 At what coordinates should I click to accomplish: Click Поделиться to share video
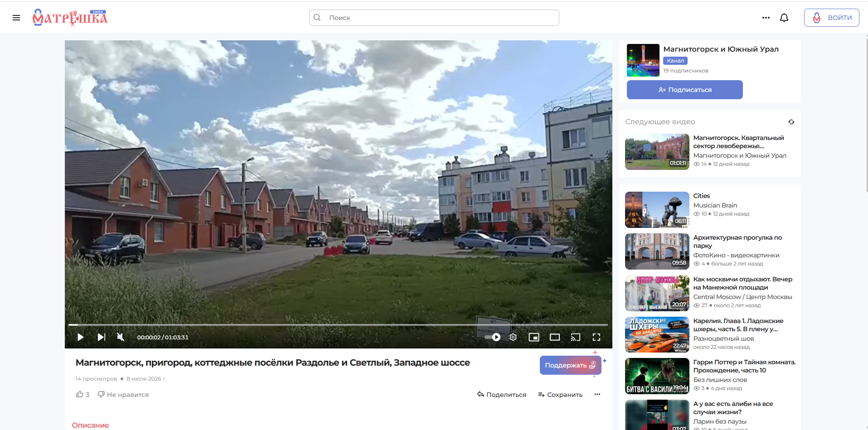502,395
